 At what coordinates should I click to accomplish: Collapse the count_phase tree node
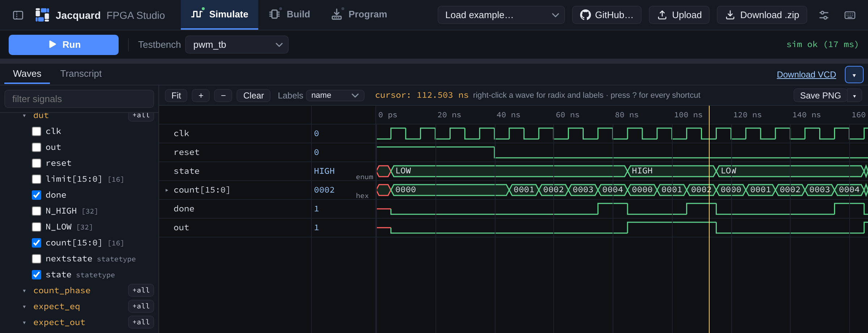24,291
